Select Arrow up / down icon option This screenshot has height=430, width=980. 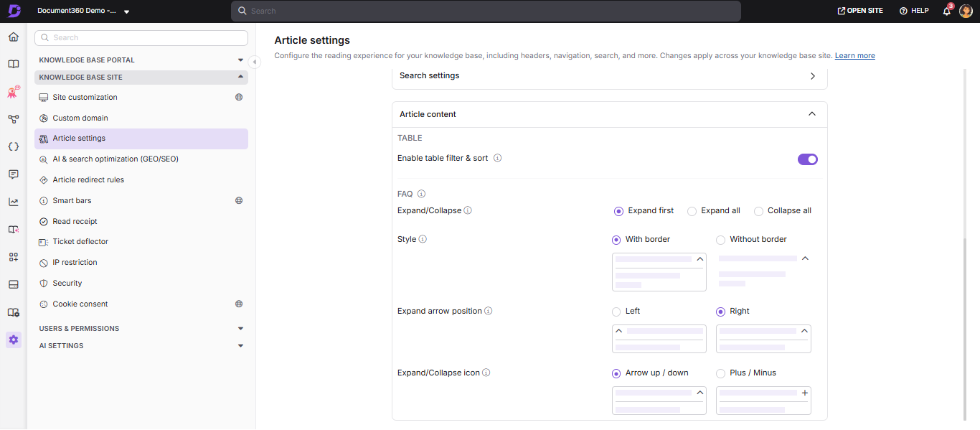click(x=616, y=373)
